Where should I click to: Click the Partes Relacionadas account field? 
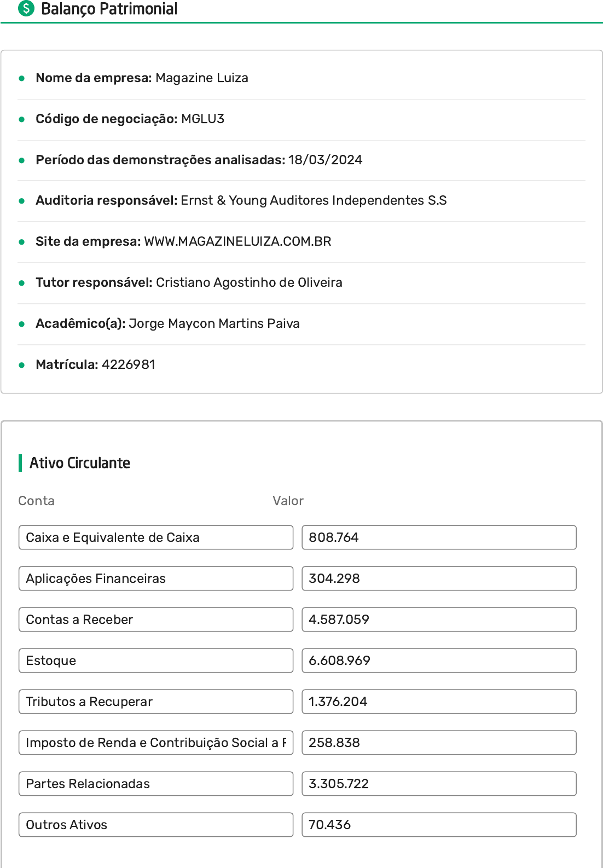coord(155,784)
